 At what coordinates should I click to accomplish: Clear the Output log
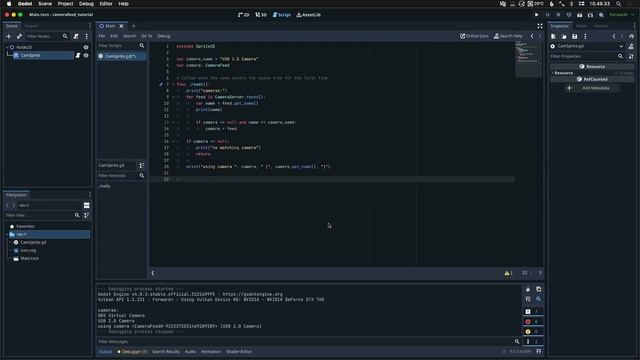(528, 289)
